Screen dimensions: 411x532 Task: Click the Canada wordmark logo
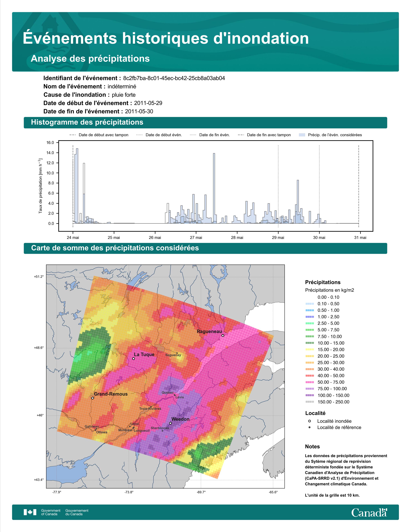[369, 512]
